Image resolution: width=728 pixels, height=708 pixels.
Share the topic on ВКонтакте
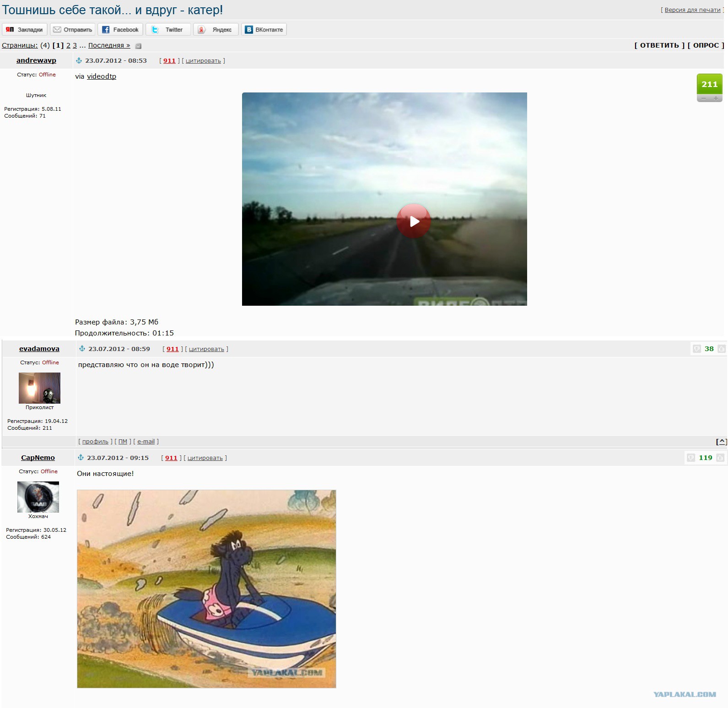click(264, 30)
